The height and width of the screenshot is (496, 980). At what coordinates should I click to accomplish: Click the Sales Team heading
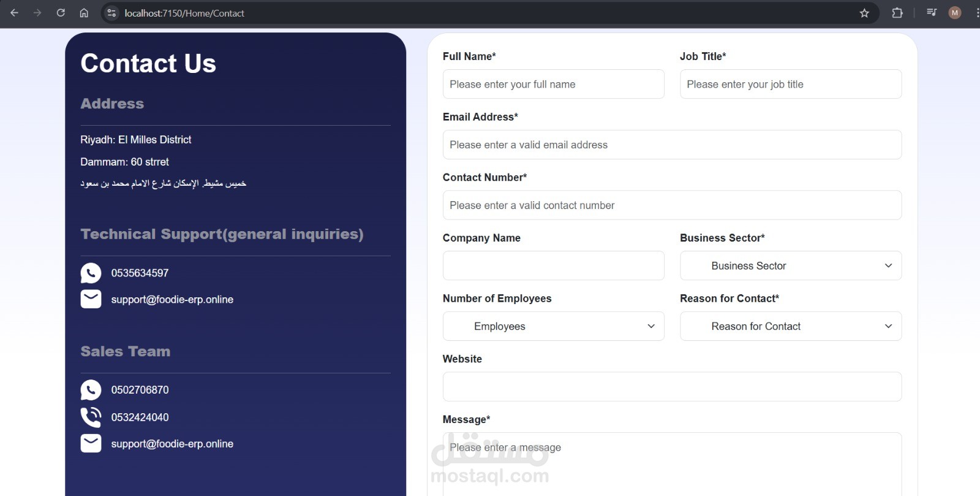coord(126,351)
